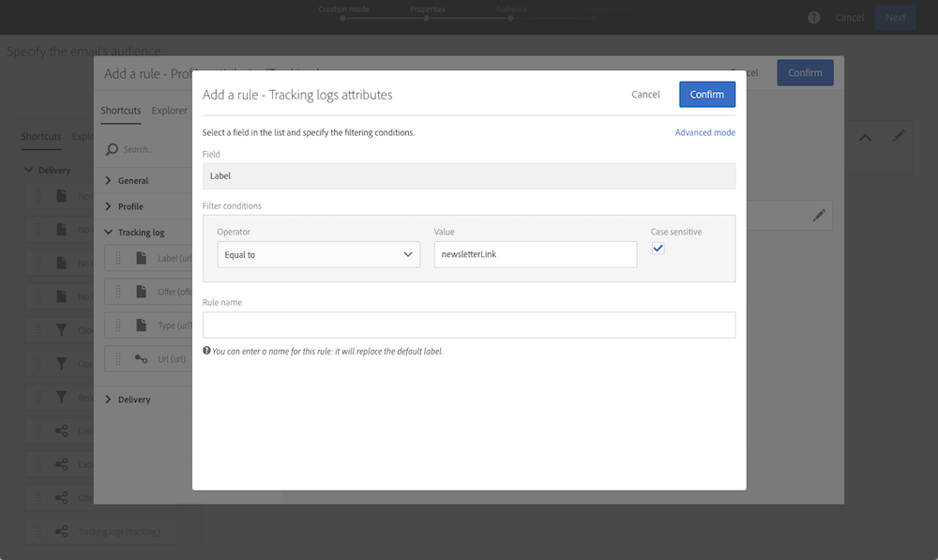Cancel the Add a rule dialog
Image resolution: width=938 pixels, height=560 pixels.
pyautogui.click(x=645, y=95)
